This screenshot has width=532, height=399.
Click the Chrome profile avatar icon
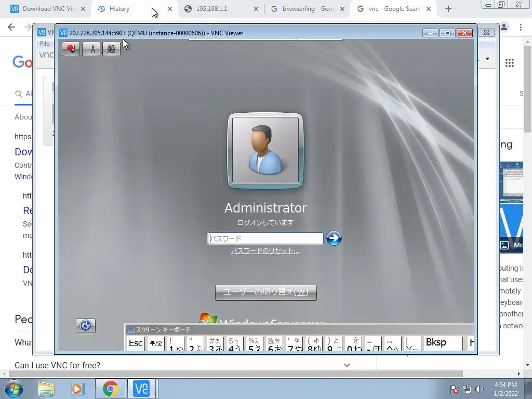(504, 27)
